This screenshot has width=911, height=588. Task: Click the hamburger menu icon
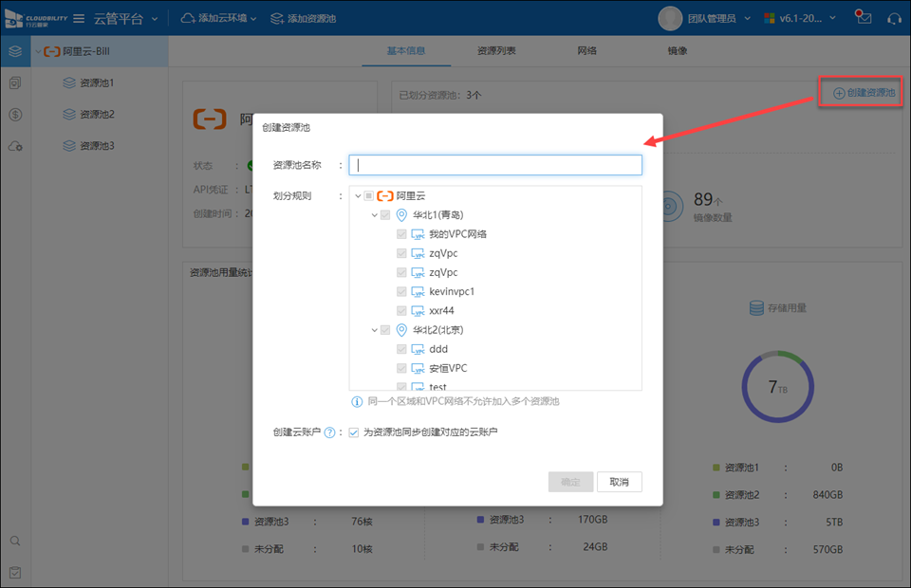(79, 19)
